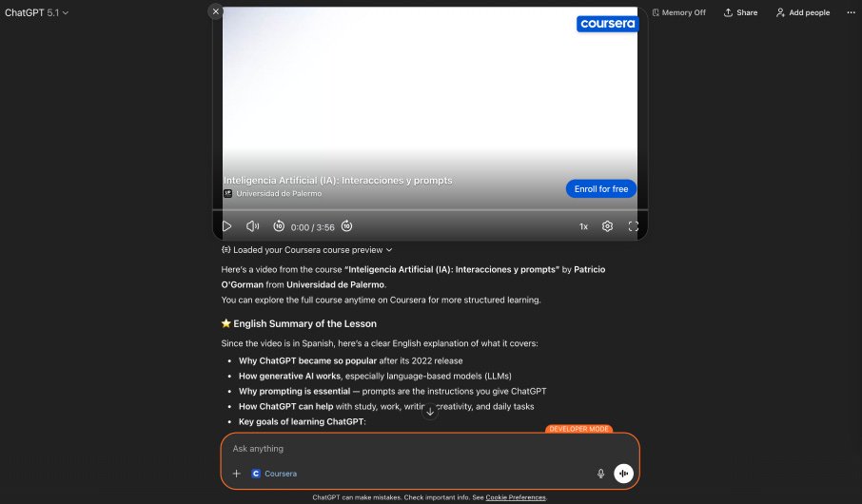
Task: Open the ChatGPT 5.1 model dropdown
Action: (36, 12)
